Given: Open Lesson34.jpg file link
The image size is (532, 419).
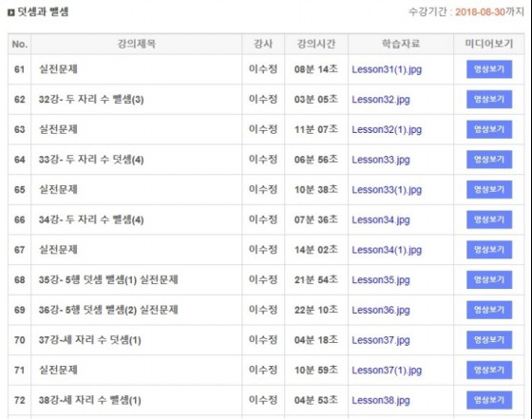Looking at the screenshot, I should [x=381, y=220].
